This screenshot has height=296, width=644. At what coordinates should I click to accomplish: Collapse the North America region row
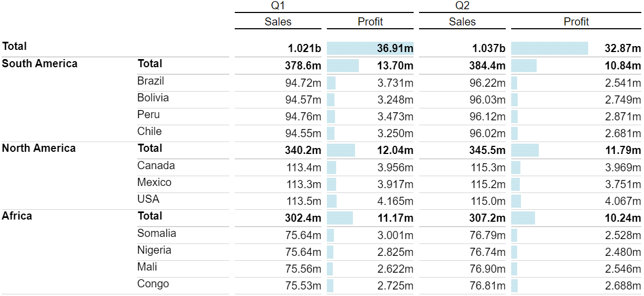pos(39,148)
